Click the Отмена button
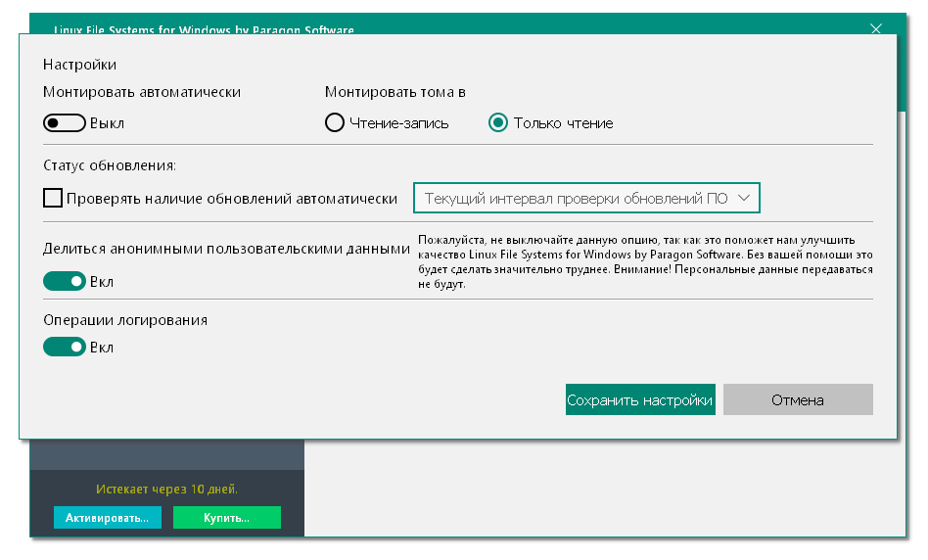 point(798,399)
